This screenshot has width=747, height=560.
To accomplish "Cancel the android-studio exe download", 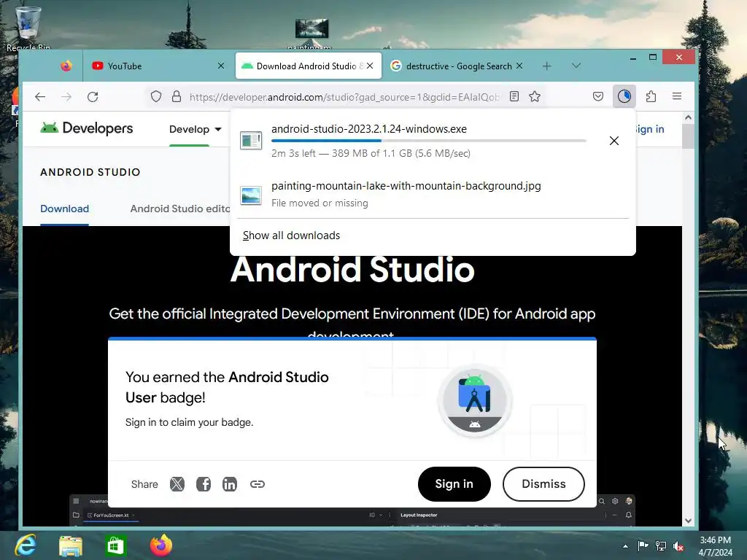I will coord(614,141).
